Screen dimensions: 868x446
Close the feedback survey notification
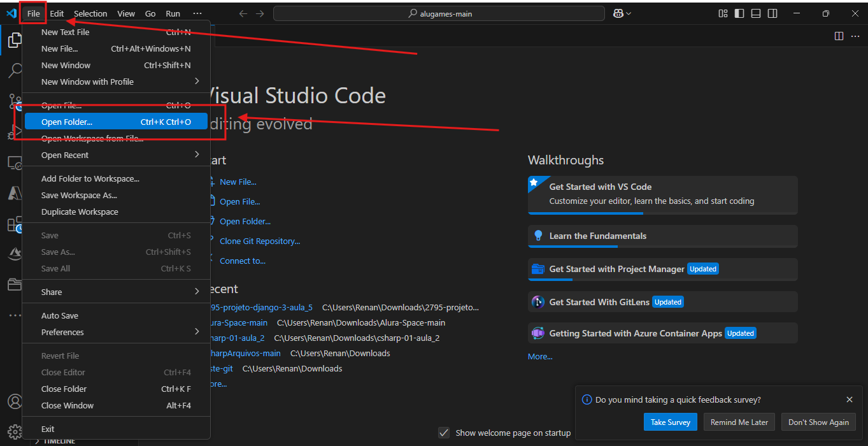[850, 399]
